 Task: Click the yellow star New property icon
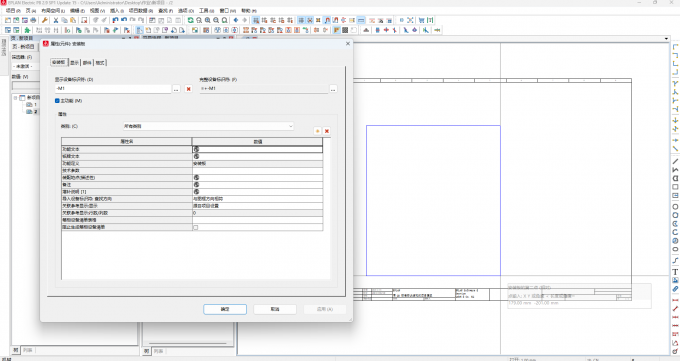[x=317, y=131]
